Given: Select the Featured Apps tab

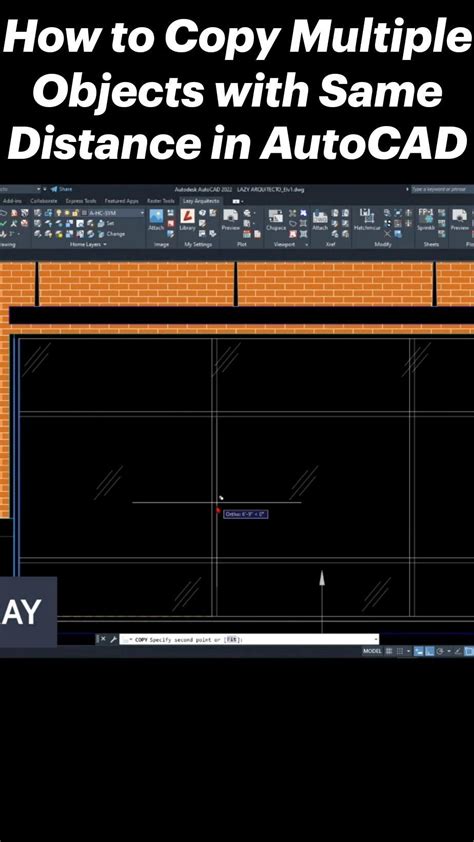Looking at the screenshot, I should point(121,201).
